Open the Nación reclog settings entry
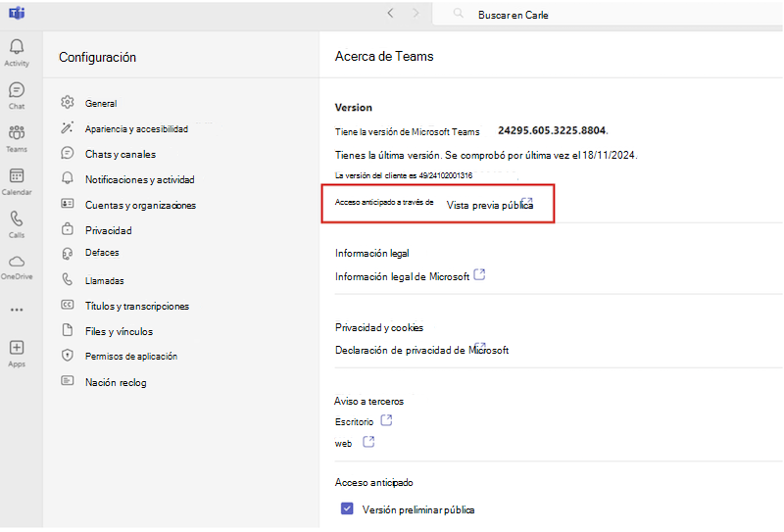This screenshot has width=784, height=532. (x=116, y=382)
